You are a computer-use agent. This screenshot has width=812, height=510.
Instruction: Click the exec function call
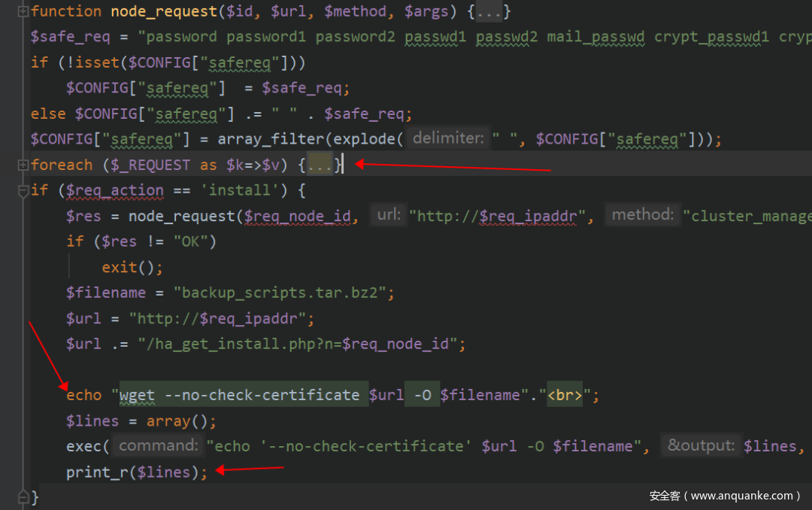83,446
